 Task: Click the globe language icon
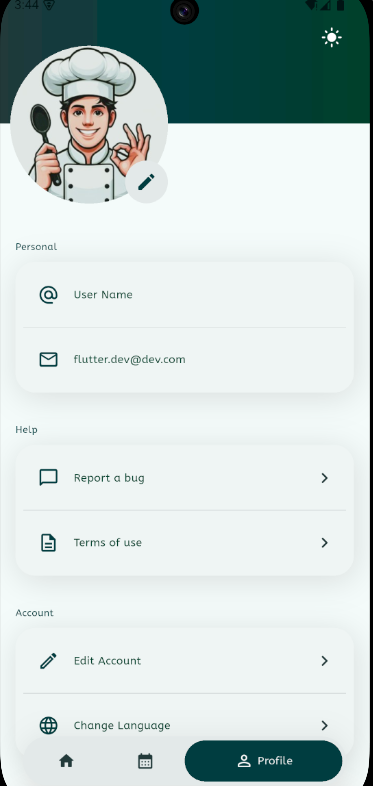click(x=49, y=725)
